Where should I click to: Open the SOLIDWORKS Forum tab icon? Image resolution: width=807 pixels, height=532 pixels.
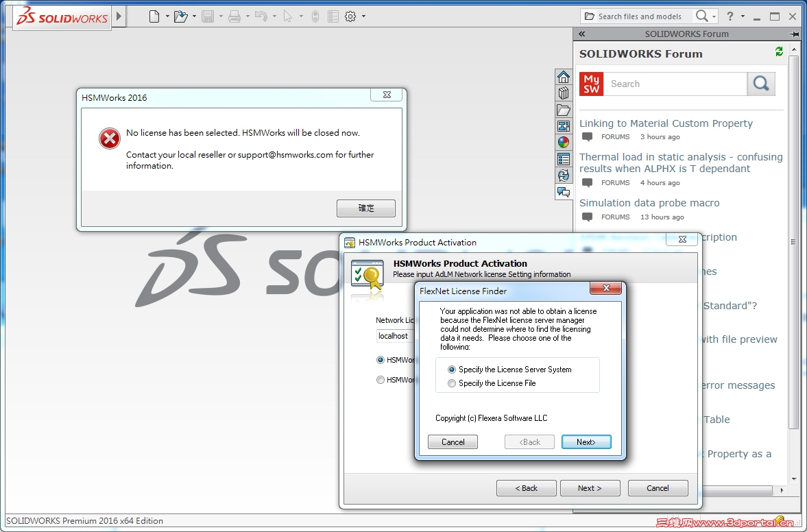[564, 193]
